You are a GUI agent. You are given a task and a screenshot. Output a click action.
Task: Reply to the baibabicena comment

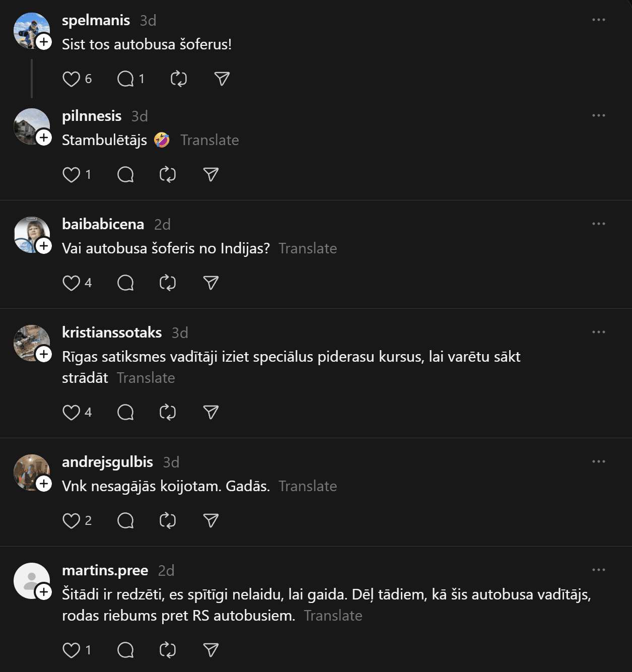[125, 283]
